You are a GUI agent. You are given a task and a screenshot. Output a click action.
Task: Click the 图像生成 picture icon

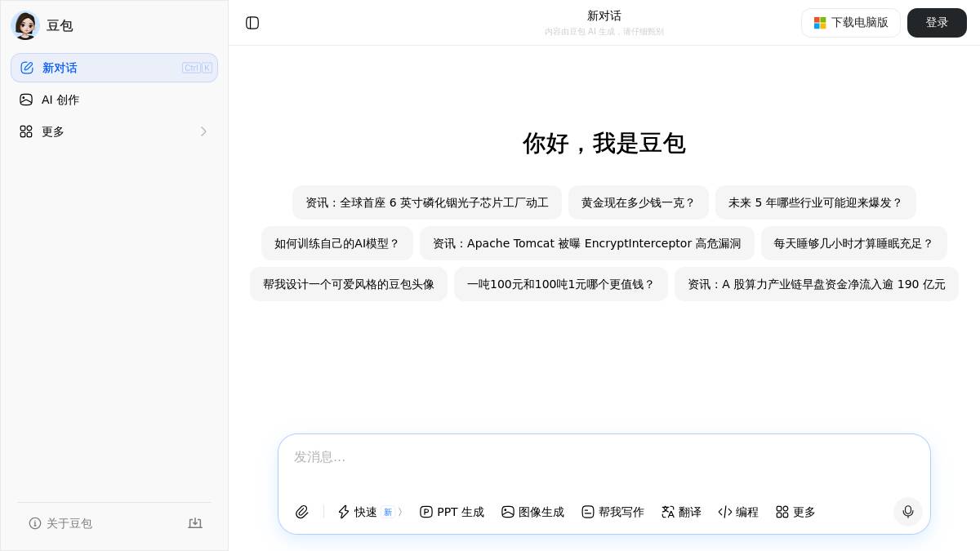click(508, 512)
